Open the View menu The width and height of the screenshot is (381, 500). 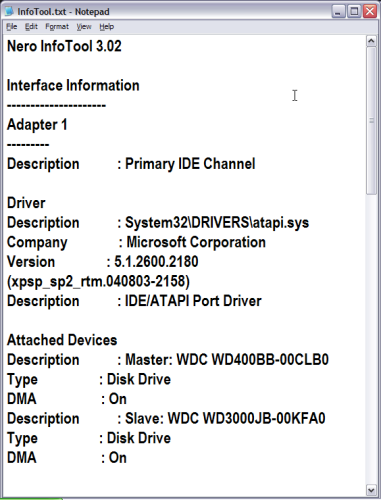[x=84, y=27]
